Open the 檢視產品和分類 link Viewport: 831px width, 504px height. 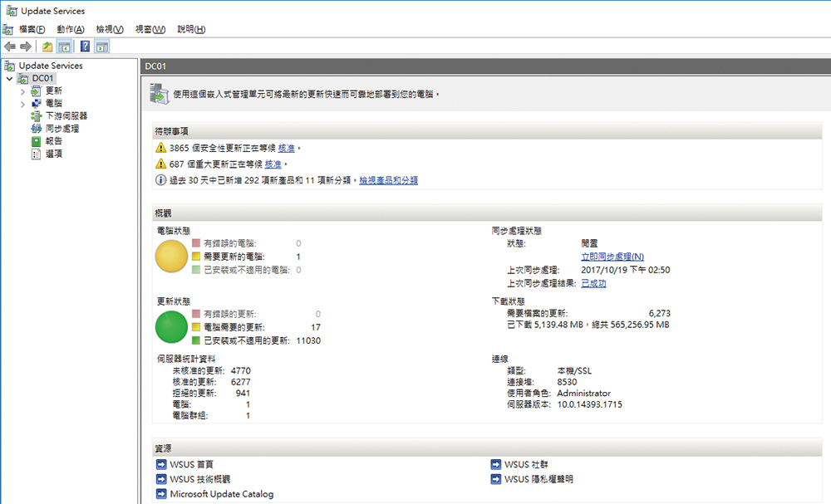point(388,180)
